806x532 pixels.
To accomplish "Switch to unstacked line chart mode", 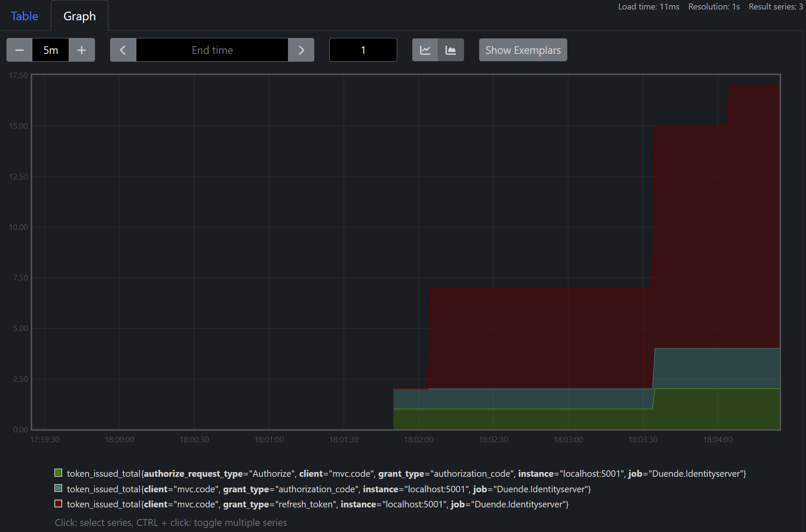I will [425, 50].
